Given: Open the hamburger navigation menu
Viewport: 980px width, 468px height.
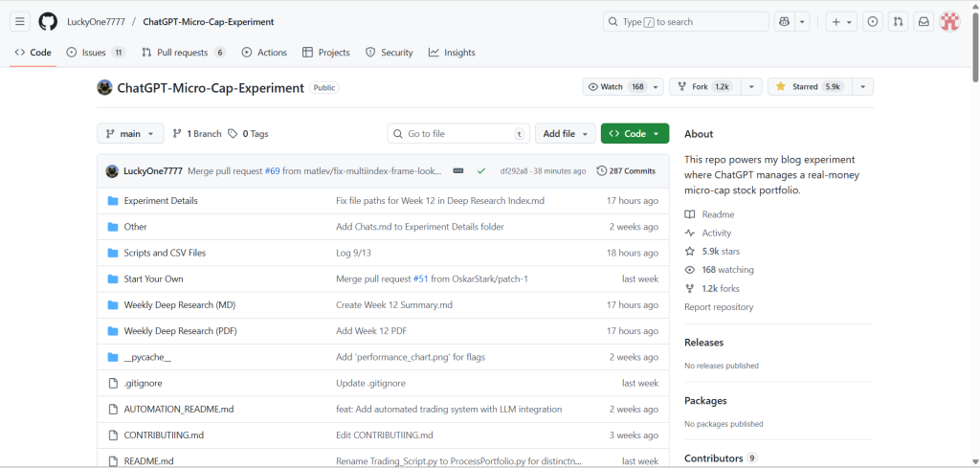Looking at the screenshot, I should point(20,22).
